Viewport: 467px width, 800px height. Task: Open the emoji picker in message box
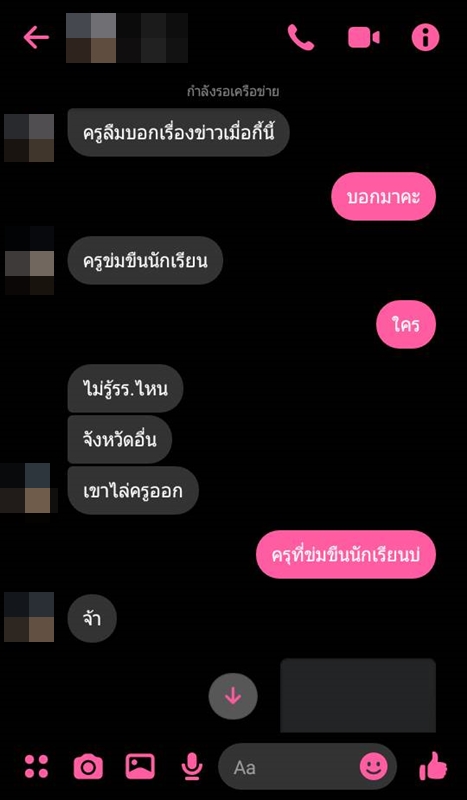(x=374, y=766)
